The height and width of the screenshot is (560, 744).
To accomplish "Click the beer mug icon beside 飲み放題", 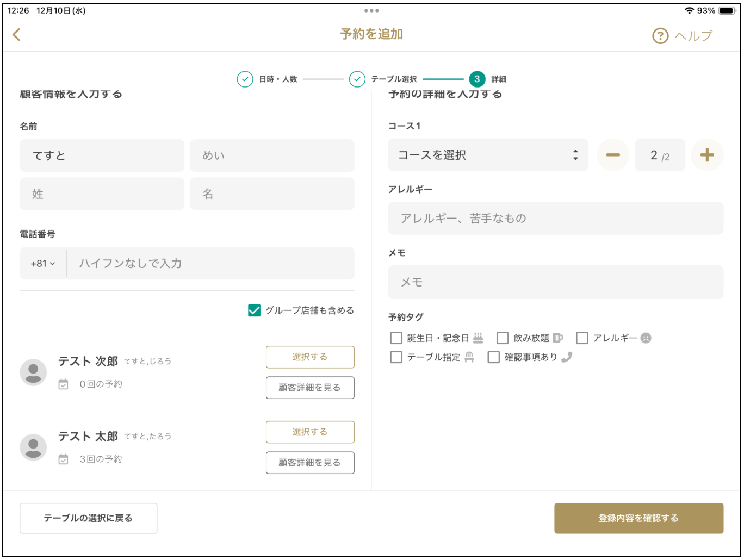I will pyautogui.click(x=556, y=338).
